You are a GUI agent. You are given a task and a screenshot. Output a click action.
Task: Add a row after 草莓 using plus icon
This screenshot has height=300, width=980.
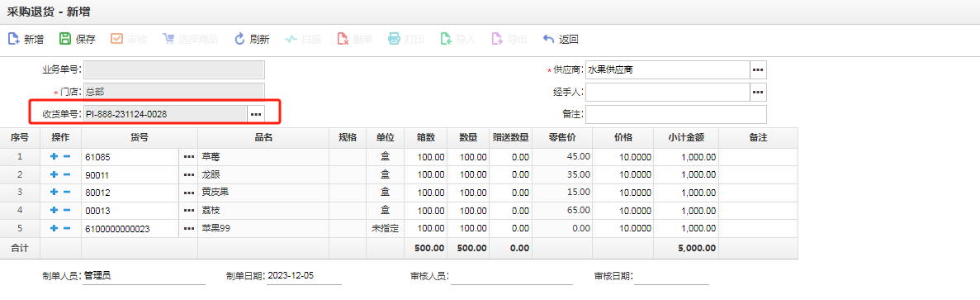click(54, 157)
